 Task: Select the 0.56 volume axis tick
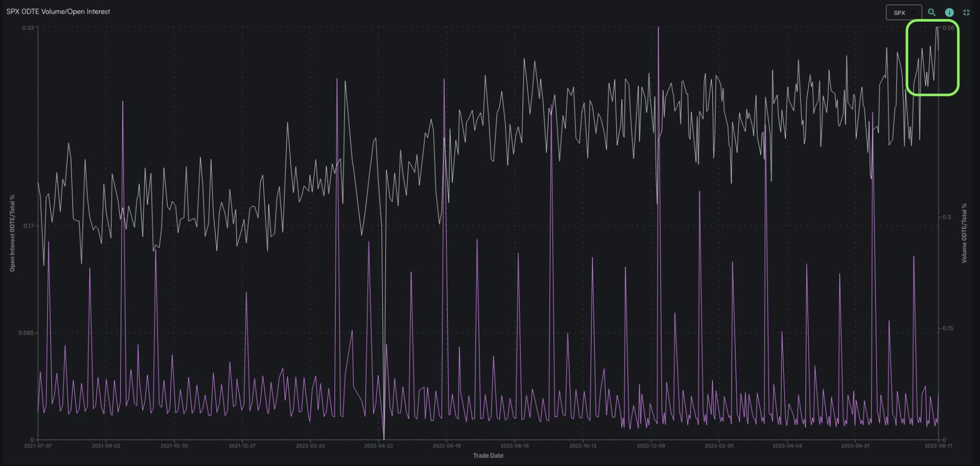click(x=948, y=28)
